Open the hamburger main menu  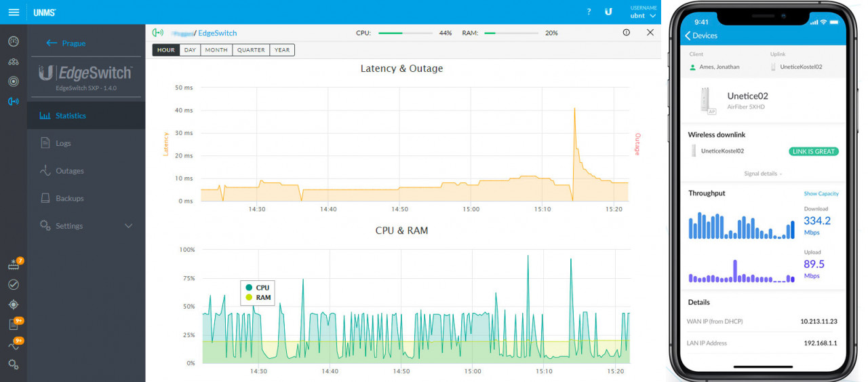(14, 12)
